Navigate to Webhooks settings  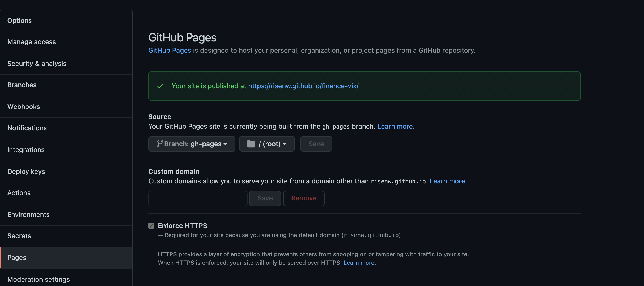click(x=23, y=107)
